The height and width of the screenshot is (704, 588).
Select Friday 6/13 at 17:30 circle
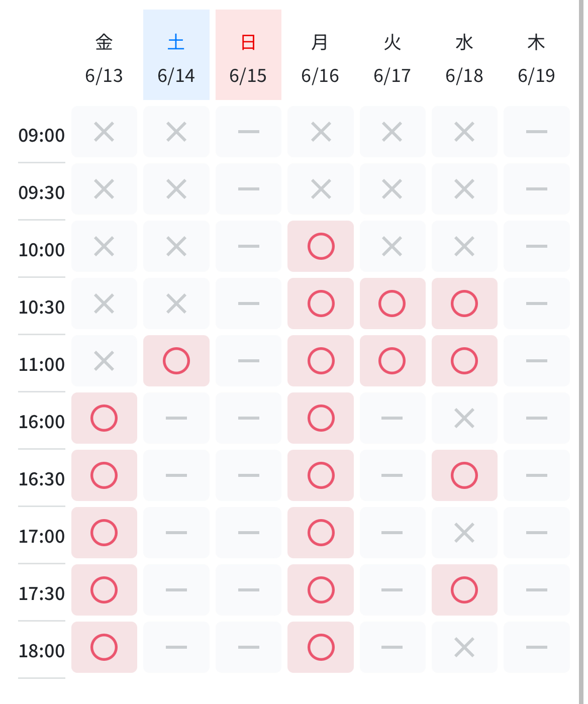(104, 590)
